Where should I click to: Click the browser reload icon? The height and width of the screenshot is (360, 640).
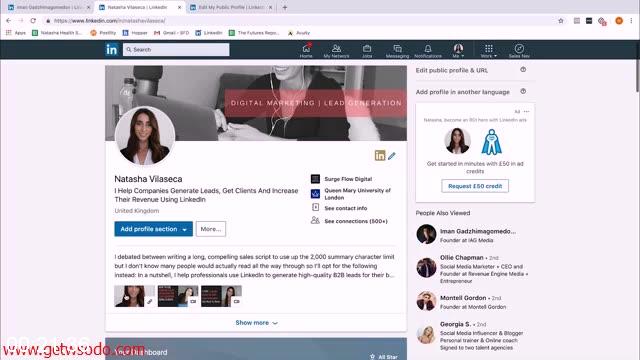click(33, 20)
